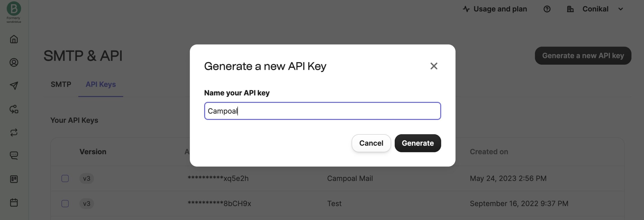
Task: Click the API key name field
Action: 322,111
